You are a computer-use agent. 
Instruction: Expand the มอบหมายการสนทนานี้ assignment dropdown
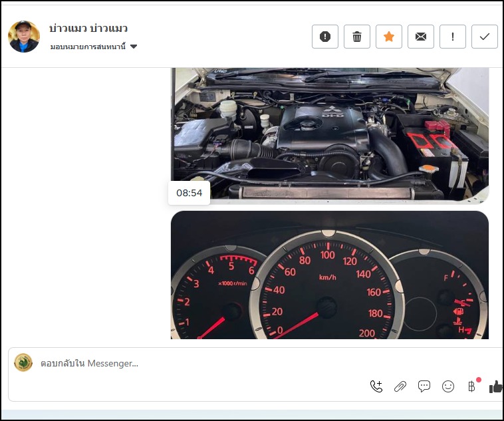(x=94, y=47)
